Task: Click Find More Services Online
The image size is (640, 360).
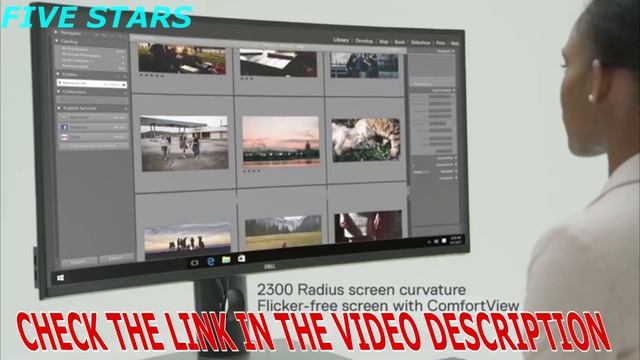Action: (x=93, y=146)
